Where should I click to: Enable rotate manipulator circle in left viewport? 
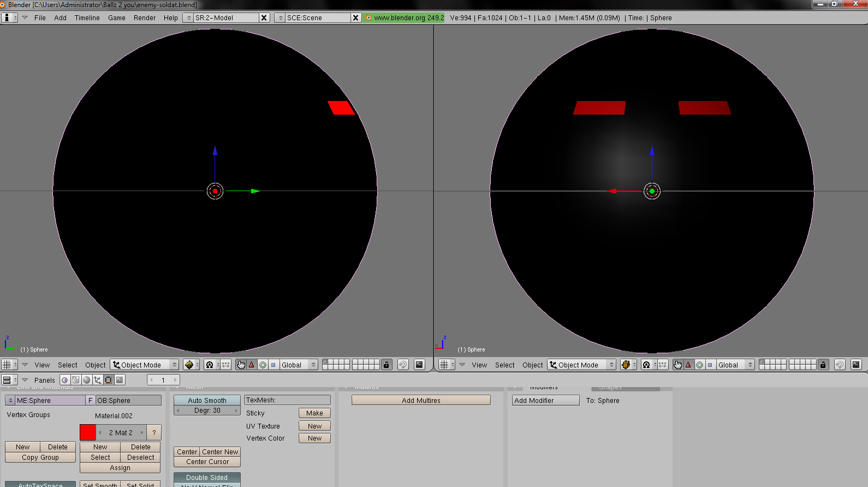coord(263,365)
